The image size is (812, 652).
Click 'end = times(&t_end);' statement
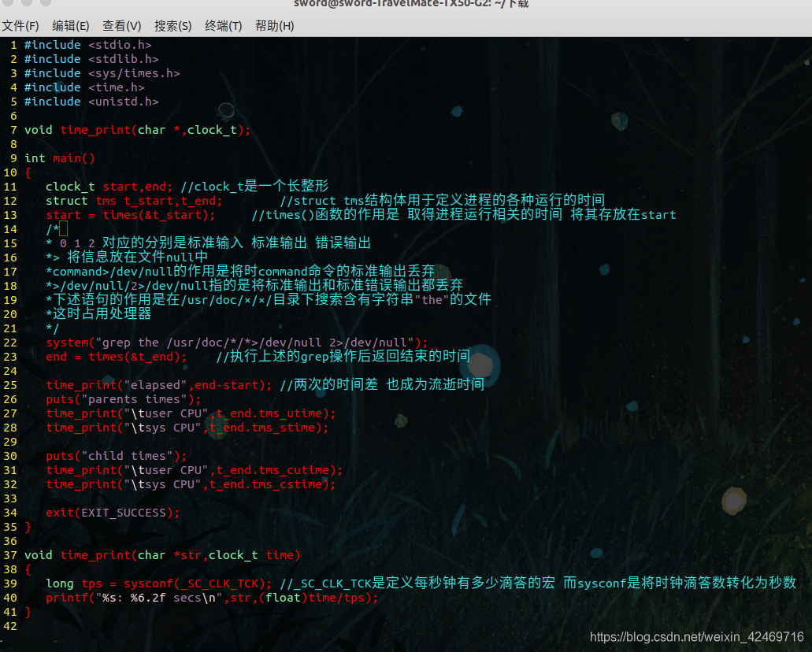[117, 357]
